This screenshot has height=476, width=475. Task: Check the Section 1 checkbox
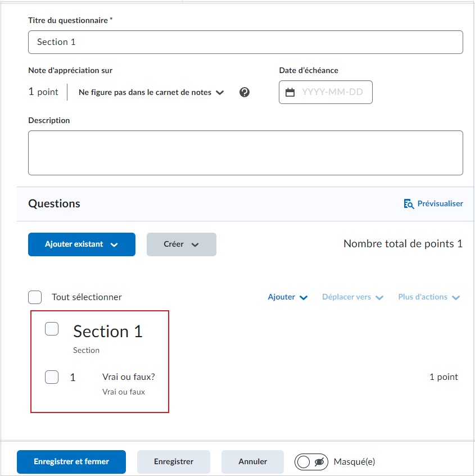pos(52,329)
